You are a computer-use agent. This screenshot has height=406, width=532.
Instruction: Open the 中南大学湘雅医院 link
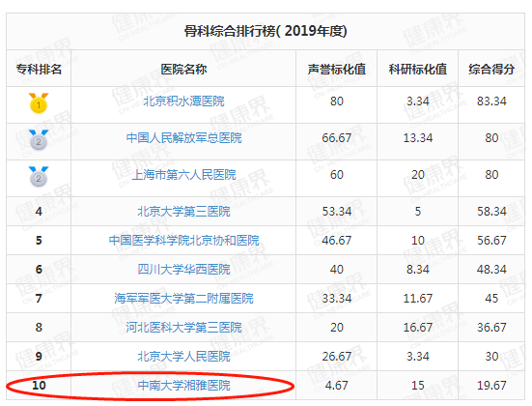click(183, 386)
